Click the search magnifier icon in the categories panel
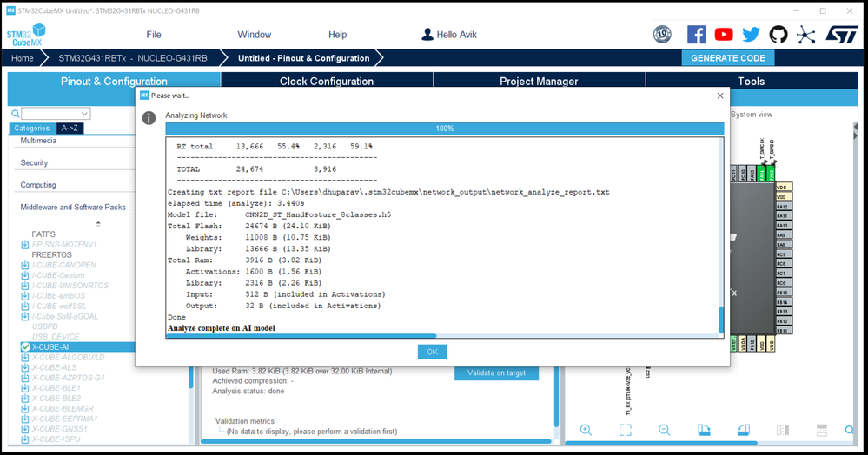868x455 pixels. (16, 114)
